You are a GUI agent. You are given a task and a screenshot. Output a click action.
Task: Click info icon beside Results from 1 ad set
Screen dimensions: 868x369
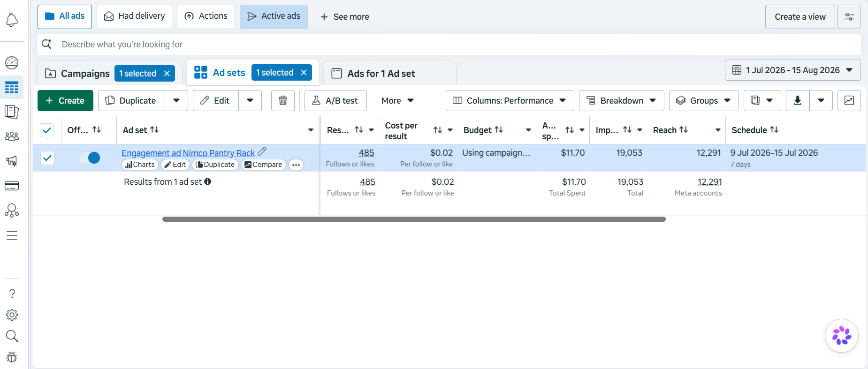(208, 181)
